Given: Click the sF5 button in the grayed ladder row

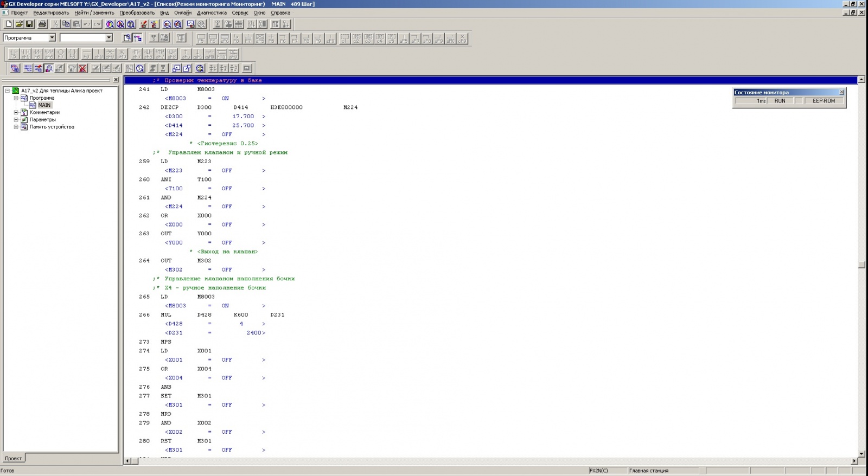Looking at the screenshot, I should coord(25,54).
